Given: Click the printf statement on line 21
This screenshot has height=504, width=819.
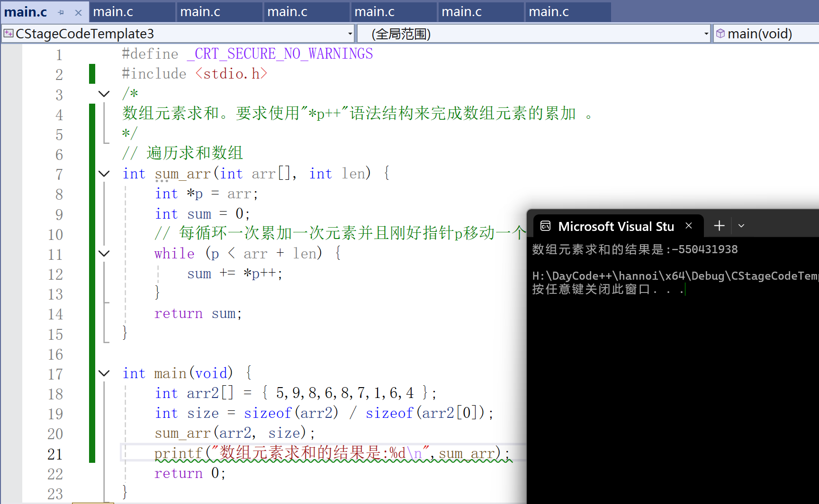Looking at the screenshot, I should (x=333, y=453).
